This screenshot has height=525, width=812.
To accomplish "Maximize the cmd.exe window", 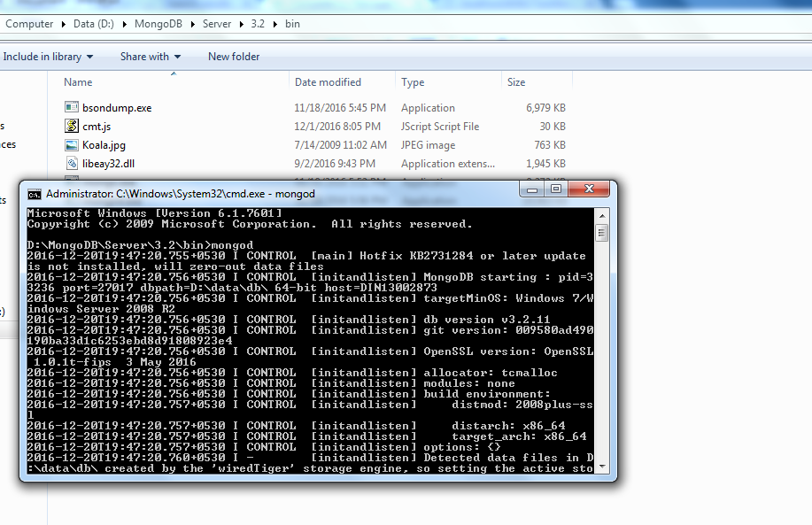I will (x=556, y=189).
